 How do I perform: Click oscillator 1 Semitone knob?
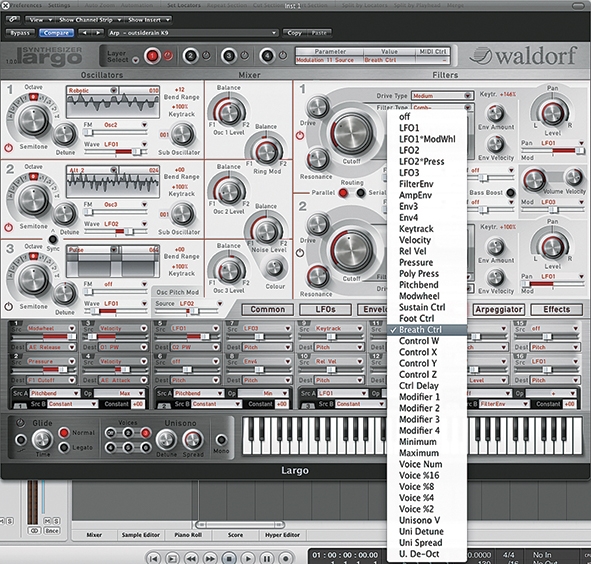coord(34,120)
